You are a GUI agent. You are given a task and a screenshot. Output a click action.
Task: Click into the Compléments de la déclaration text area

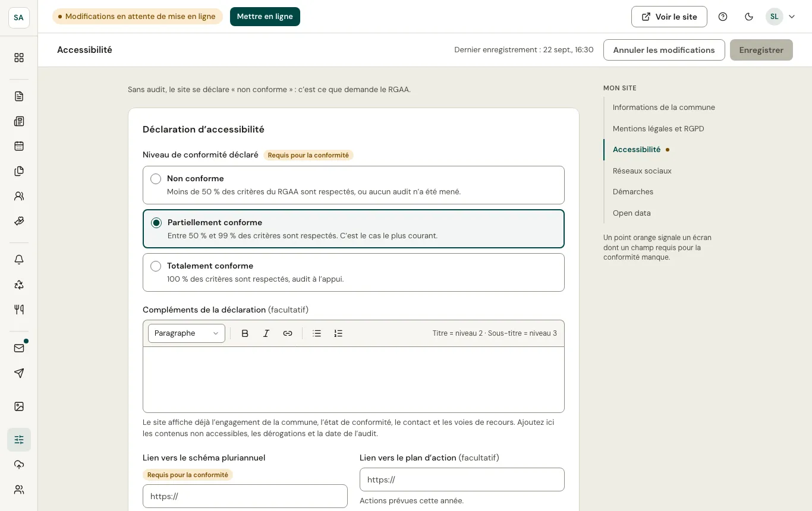354,380
